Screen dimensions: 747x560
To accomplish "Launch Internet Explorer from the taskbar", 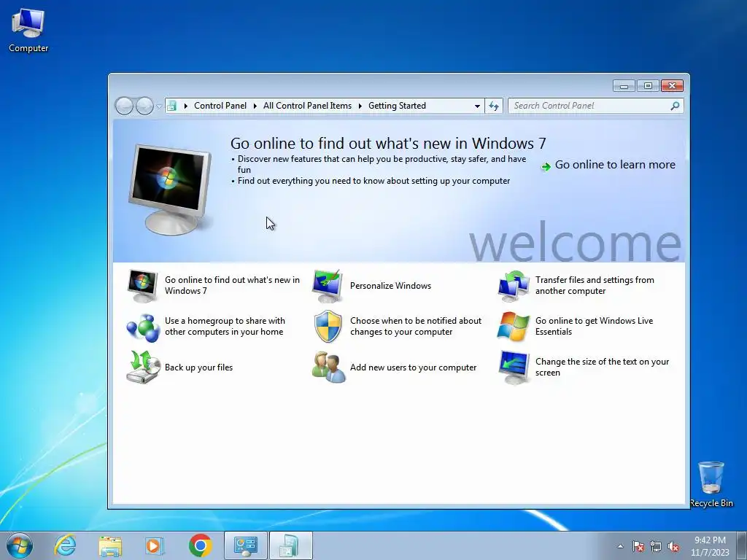I will point(65,545).
